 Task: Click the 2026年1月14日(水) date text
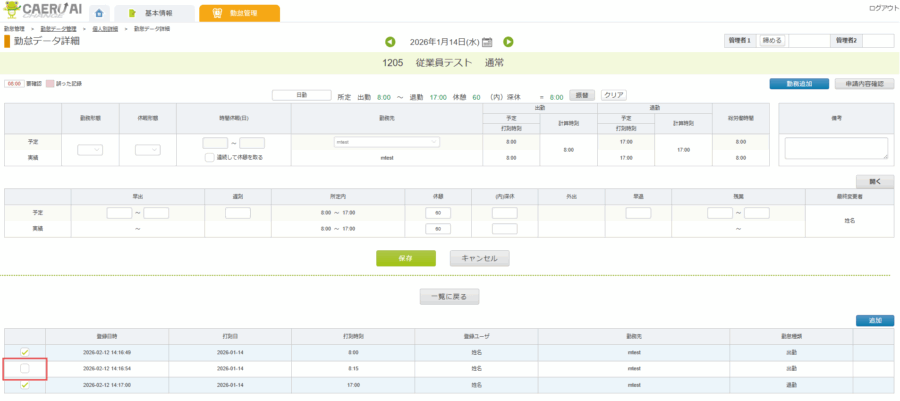(x=444, y=42)
